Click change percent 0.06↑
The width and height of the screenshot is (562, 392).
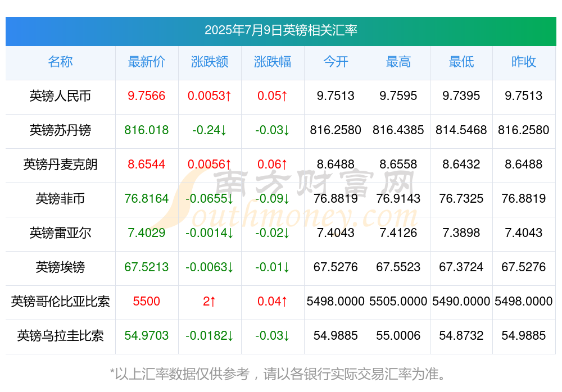(273, 165)
